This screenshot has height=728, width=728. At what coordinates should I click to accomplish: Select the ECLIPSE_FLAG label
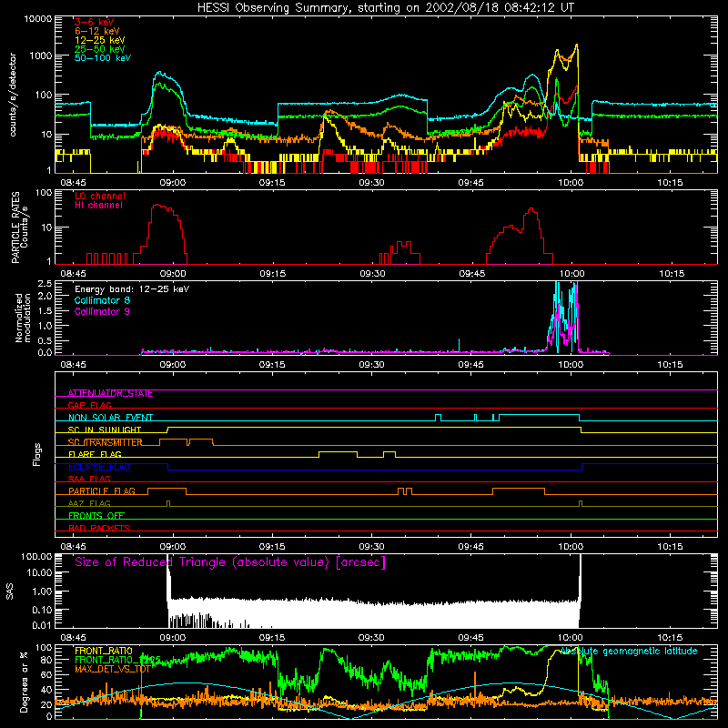pyautogui.click(x=99, y=467)
